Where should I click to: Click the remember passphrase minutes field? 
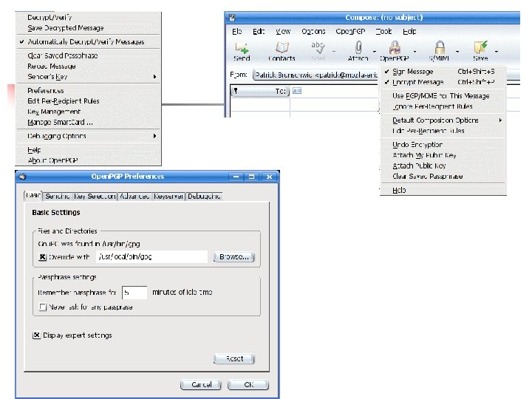[134, 293]
